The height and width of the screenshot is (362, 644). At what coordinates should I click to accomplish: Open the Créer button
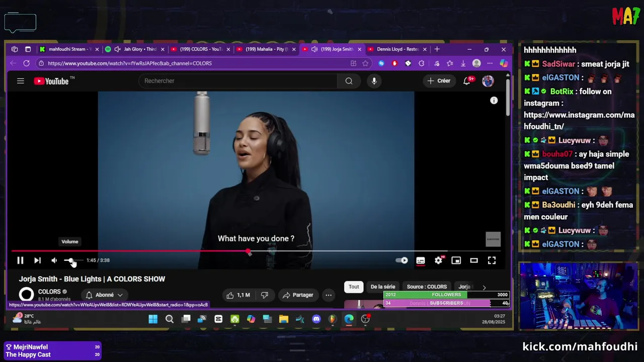click(439, 81)
